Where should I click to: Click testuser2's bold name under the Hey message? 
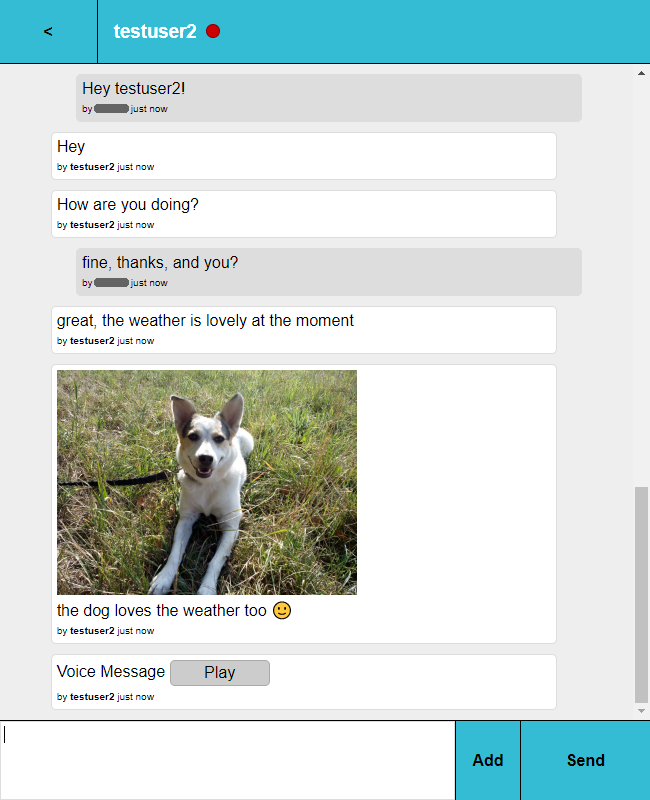click(91, 167)
